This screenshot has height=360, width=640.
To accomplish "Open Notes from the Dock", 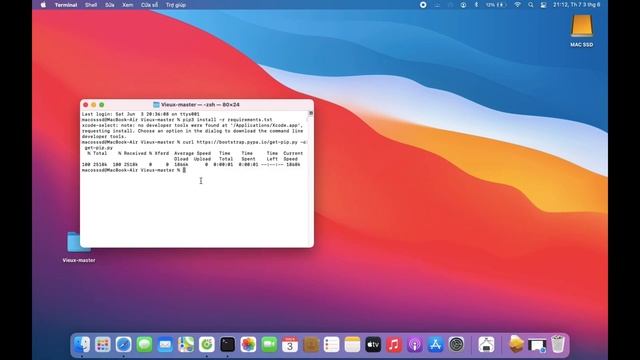I will pos(352,344).
